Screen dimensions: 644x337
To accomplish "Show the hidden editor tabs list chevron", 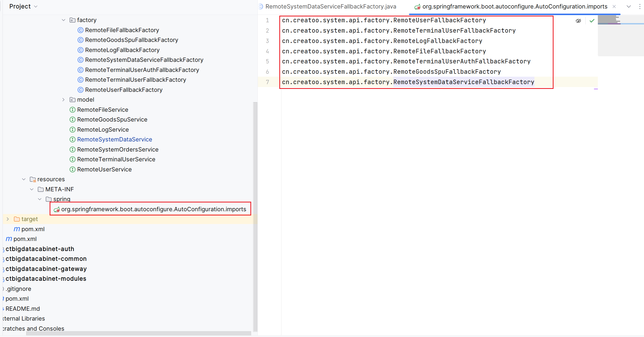I will 629,7.
